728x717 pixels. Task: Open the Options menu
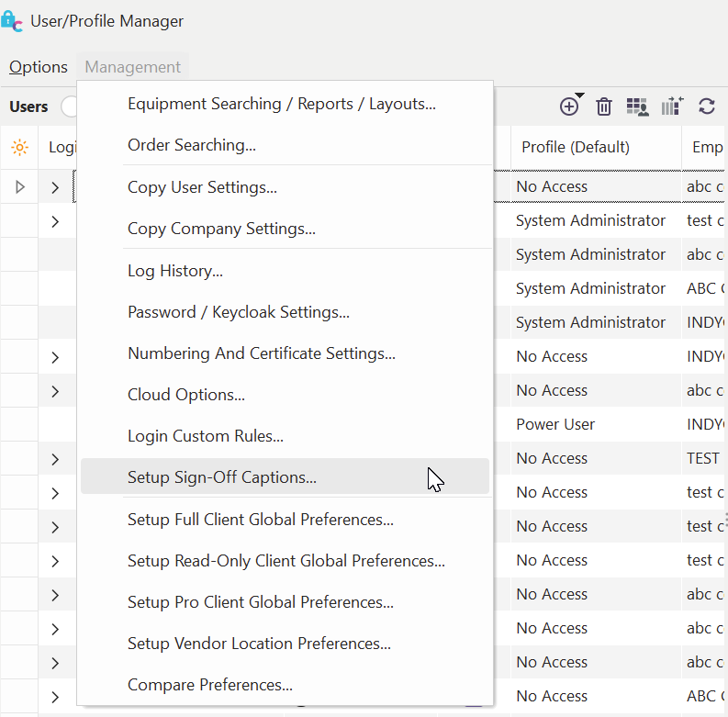[39, 67]
